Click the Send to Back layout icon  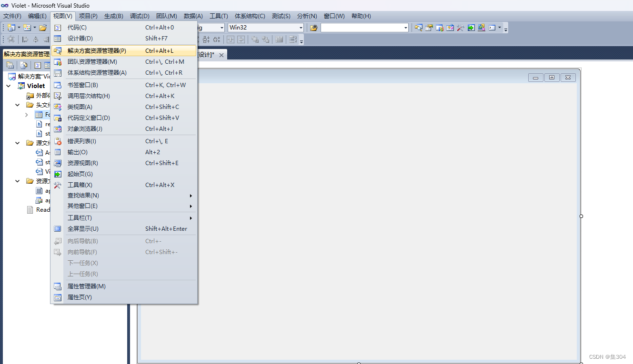[x=265, y=39]
